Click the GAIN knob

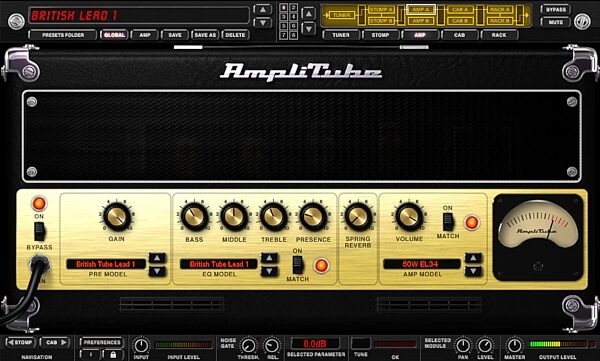tap(117, 216)
